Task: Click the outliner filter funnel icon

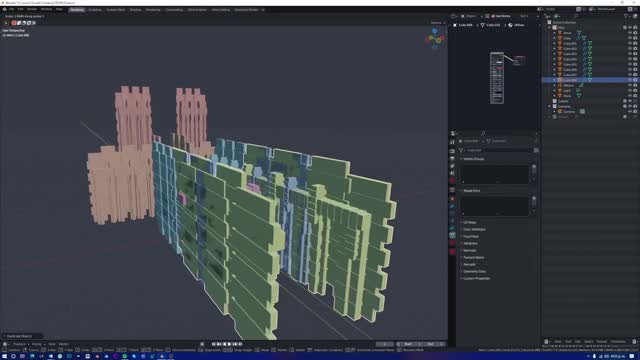Action: coord(627,16)
